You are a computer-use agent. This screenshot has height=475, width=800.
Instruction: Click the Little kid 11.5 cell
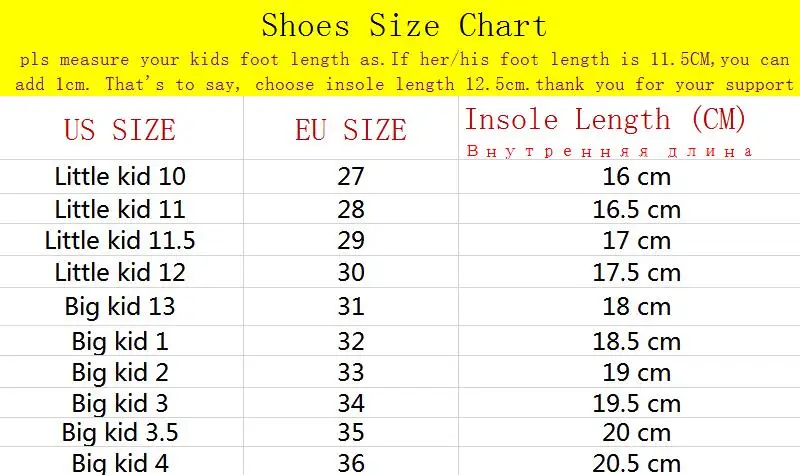point(120,240)
